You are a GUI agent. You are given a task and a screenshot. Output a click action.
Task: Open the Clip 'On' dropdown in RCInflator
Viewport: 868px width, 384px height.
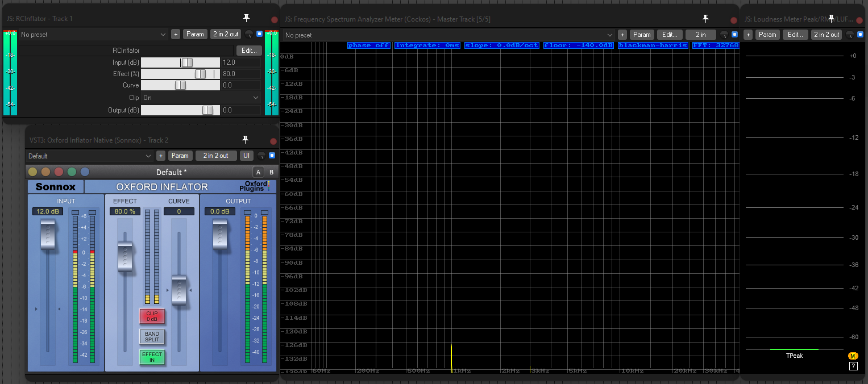coord(201,98)
